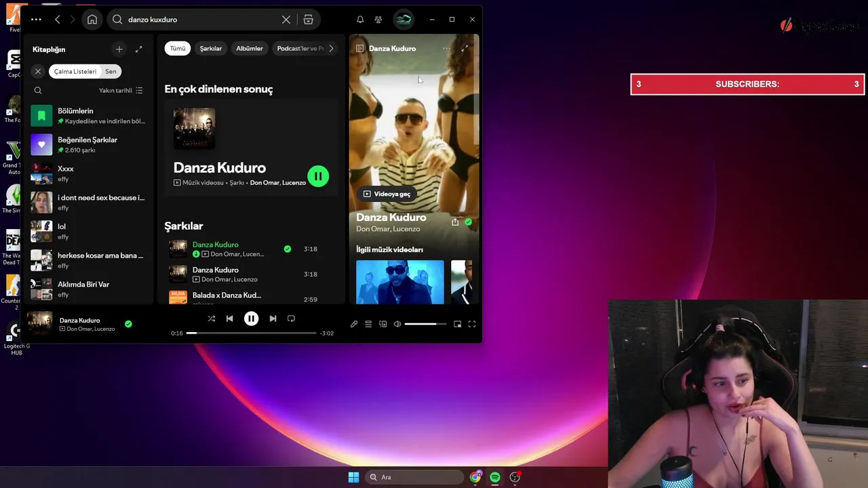Open the play queue
Screen dimensions: 868x488
pyautogui.click(x=368, y=324)
